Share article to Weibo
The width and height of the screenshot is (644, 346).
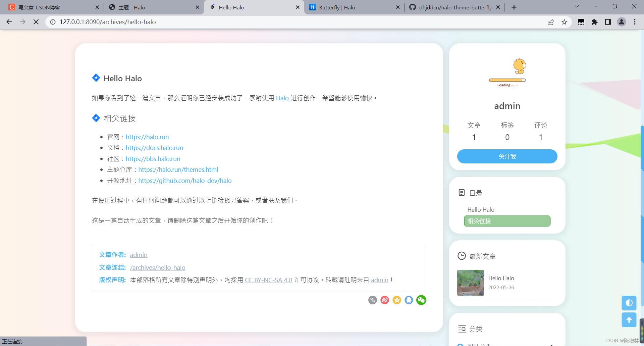point(385,300)
